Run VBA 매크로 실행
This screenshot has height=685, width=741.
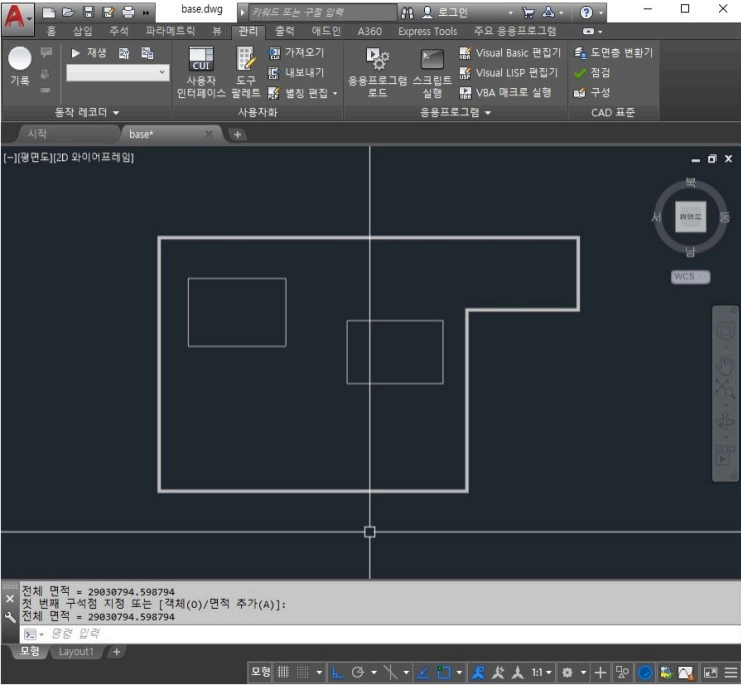pyautogui.click(x=505, y=93)
